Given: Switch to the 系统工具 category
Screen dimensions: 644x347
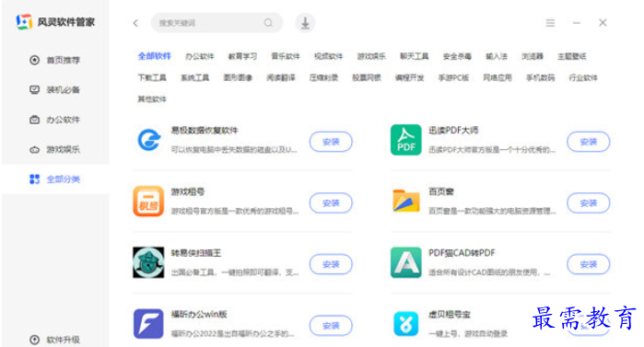Looking at the screenshot, I should tap(194, 78).
